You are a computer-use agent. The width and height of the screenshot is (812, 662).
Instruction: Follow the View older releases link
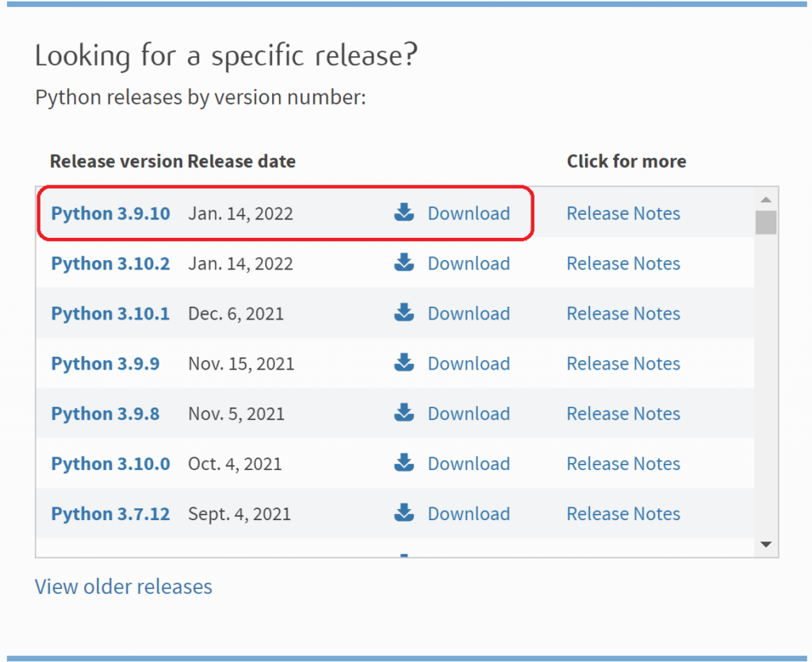[124, 587]
